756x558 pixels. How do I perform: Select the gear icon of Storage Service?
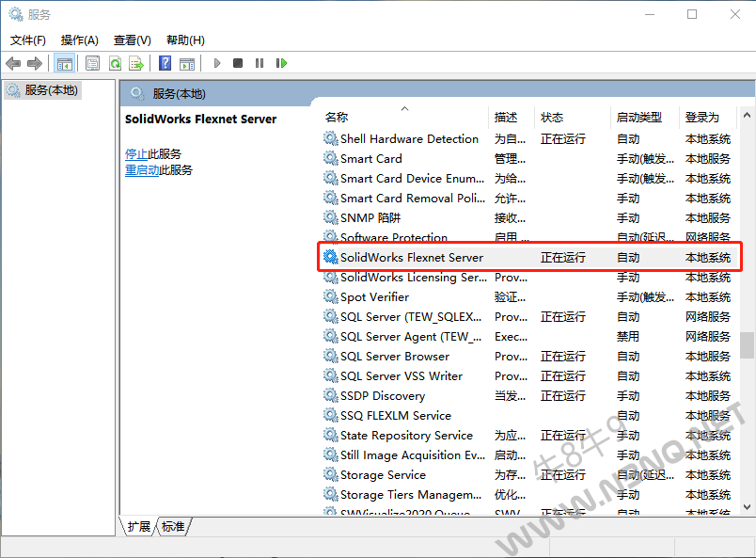pos(330,475)
